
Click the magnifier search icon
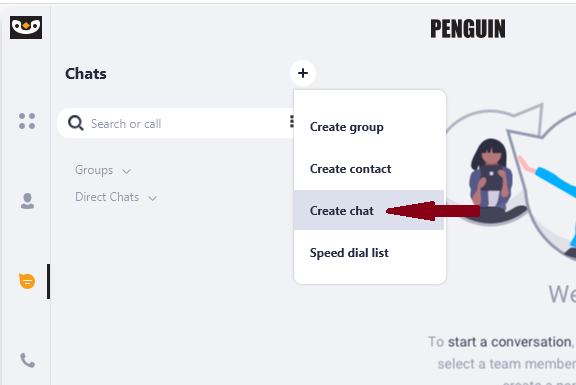tap(76, 123)
